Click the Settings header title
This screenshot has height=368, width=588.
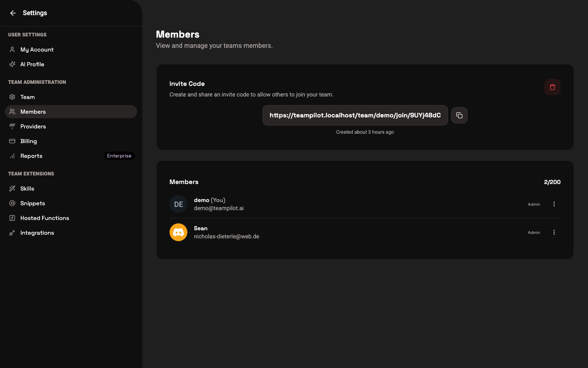coord(35,13)
